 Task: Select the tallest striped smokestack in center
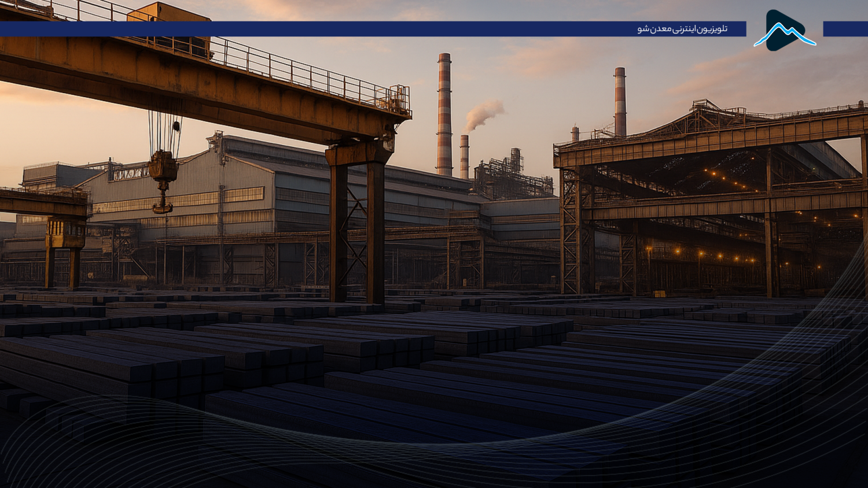[x=444, y=114]
